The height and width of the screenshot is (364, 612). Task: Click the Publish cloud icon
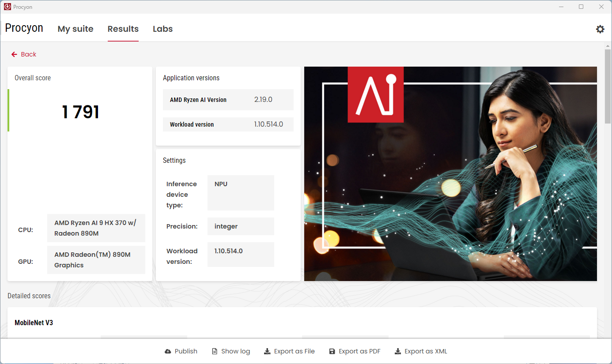point(168,352)
